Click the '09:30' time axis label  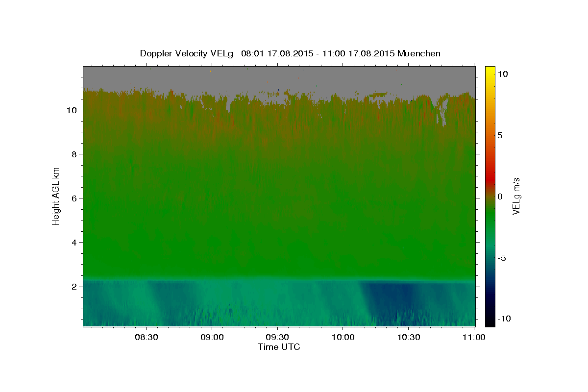coord(277,337)
